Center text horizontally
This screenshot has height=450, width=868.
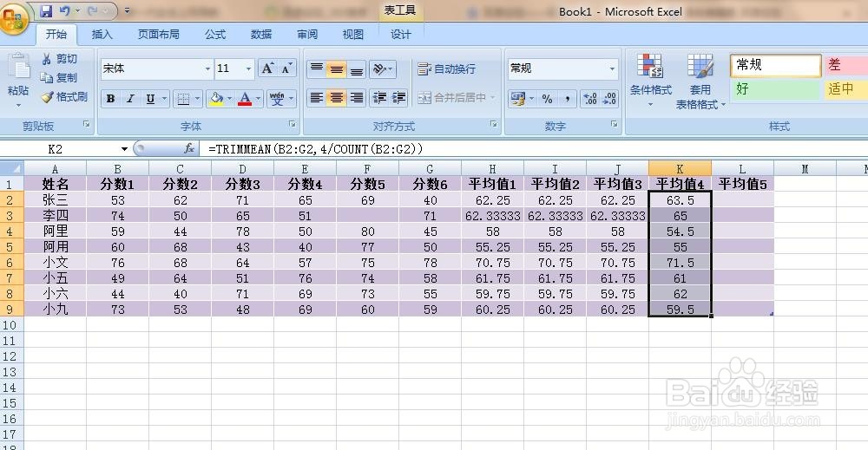coord(337,98)
